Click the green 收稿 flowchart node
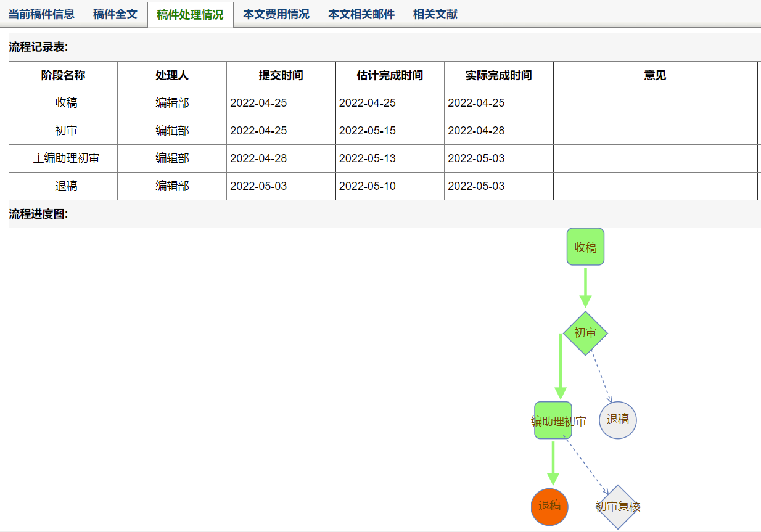Screen dimensions: 761x532 click(x=585, y=247)
